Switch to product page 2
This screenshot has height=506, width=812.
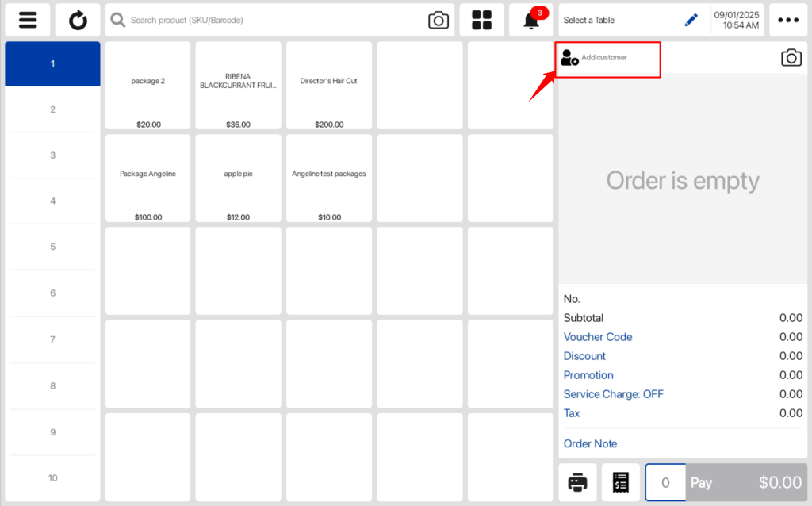(52, 110)
